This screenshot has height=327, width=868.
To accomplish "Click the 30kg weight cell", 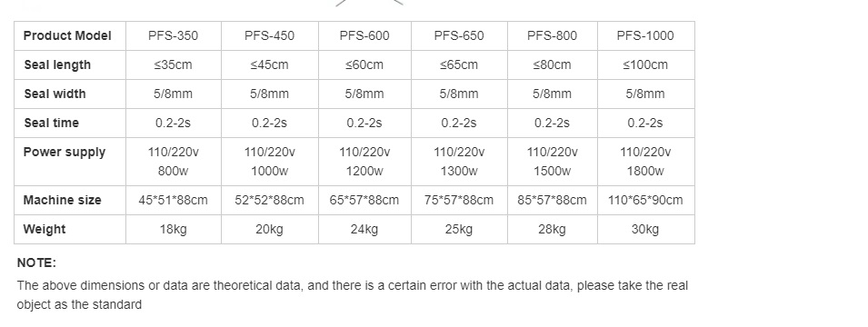I will coord(645,229).
